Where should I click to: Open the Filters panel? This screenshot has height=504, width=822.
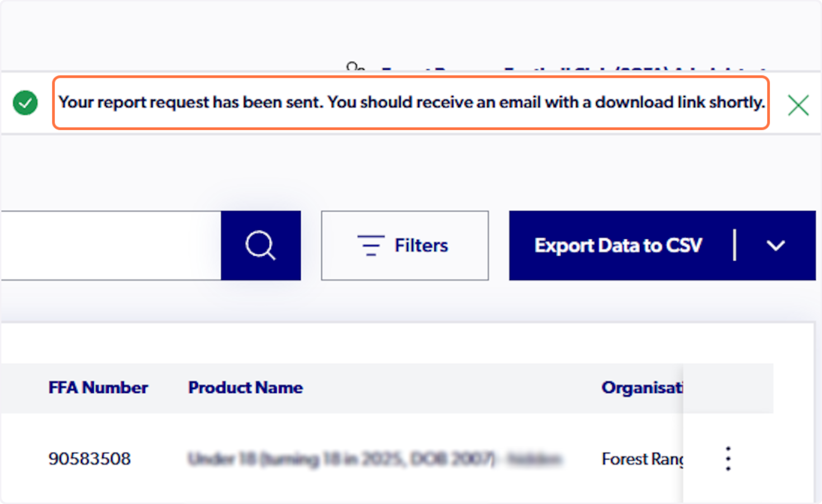click(x=405, y=245)
